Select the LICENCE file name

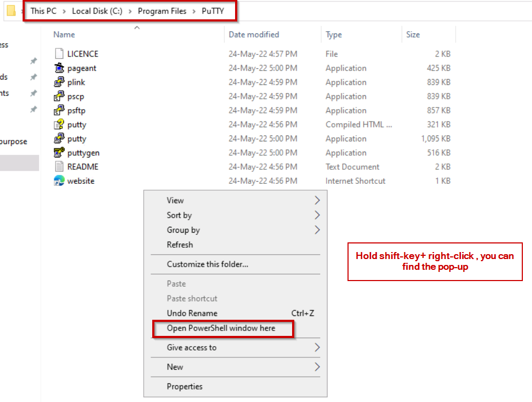[x=83, y=54]
